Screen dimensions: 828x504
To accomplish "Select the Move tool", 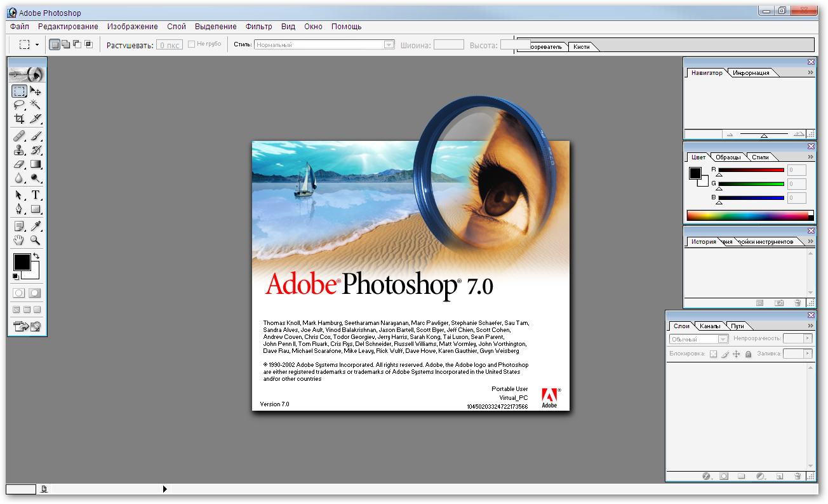I will [36, 91].
